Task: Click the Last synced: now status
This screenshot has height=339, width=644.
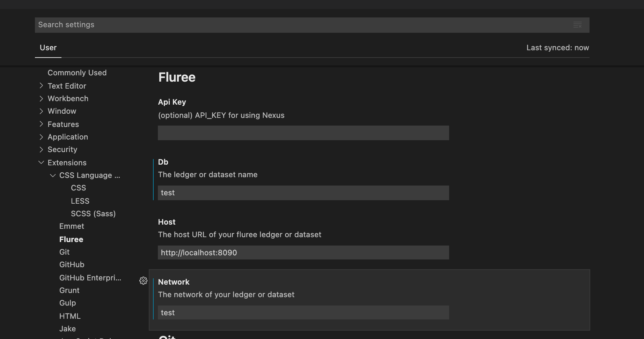Action: (558, 48)
